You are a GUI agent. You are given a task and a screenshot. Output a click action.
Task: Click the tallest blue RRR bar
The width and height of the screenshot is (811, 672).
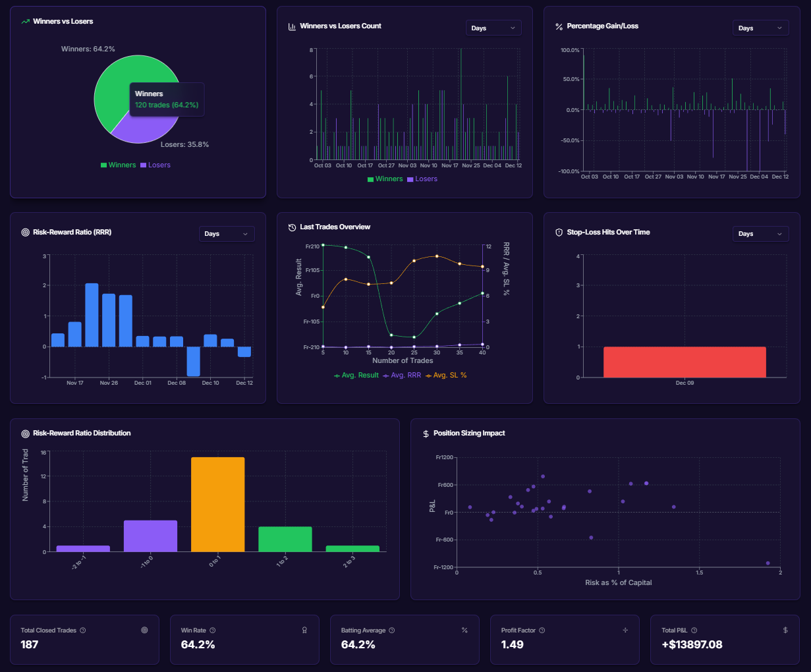(92, 315)
